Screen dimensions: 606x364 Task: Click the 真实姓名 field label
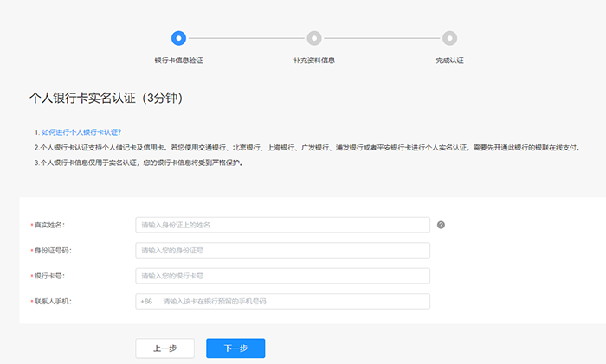click(x=49, y=225)
